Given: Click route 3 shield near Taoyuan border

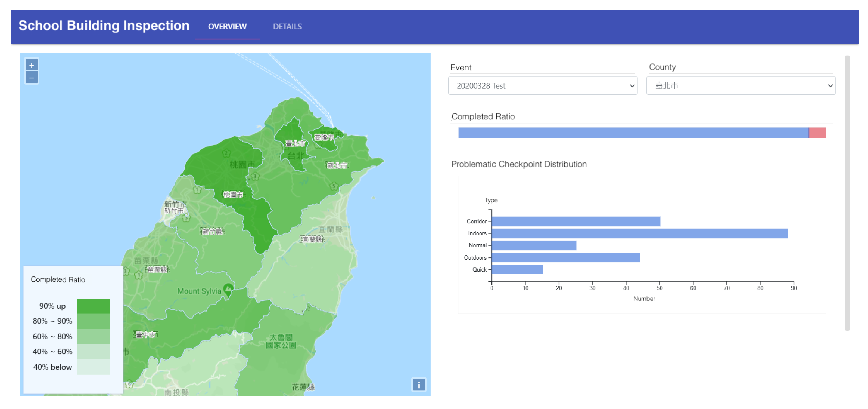Looking at the screenshot, I should click(255, 176).
